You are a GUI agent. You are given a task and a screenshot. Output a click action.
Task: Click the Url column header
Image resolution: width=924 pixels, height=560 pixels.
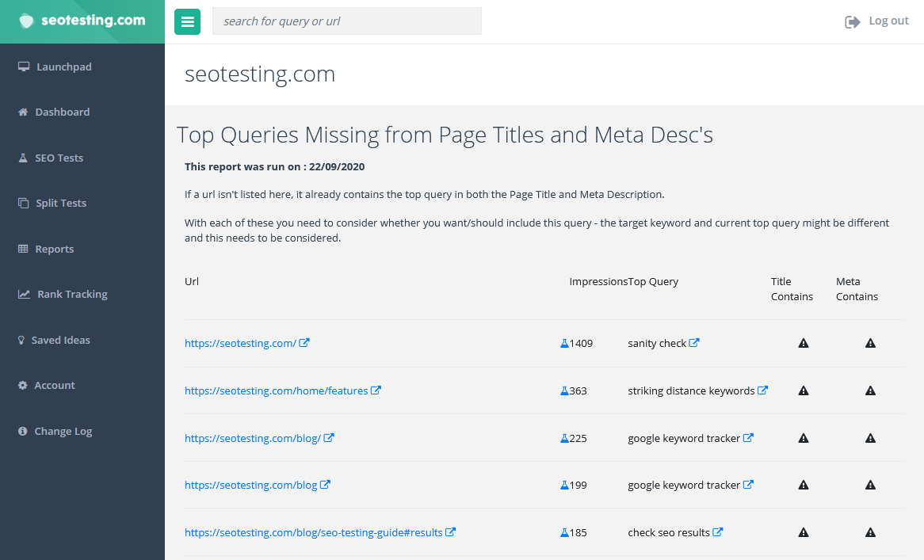(x=192, y=281)
